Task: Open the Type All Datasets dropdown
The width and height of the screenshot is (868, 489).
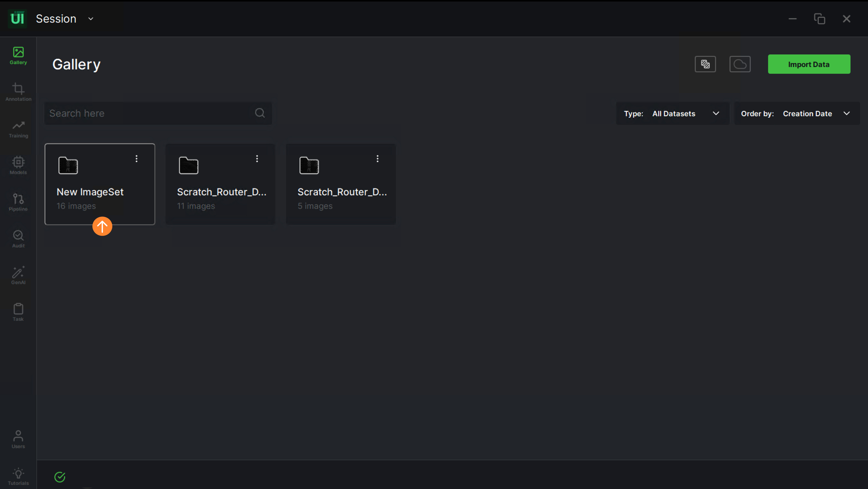Action: [672, 114]
